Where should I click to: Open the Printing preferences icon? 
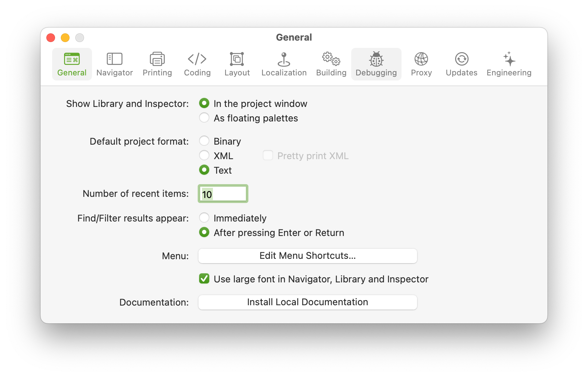pyautogui.click(x=157, y=59)
